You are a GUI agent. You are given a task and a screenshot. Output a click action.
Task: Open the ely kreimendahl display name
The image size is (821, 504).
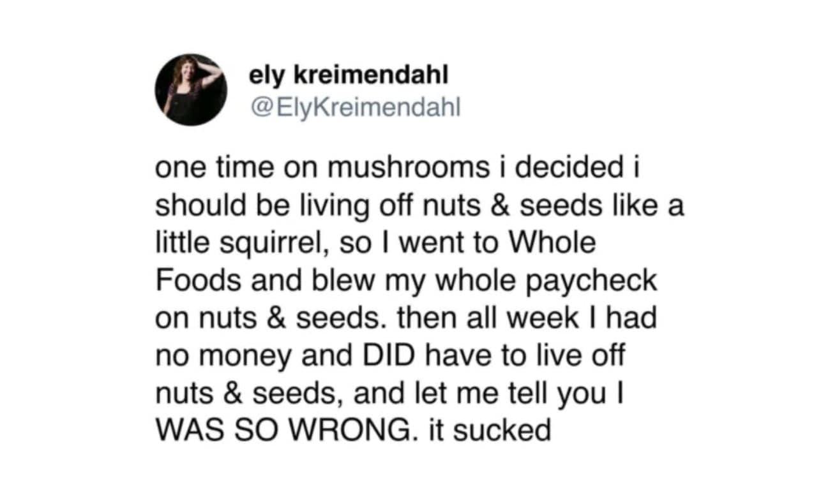[349, 76]
